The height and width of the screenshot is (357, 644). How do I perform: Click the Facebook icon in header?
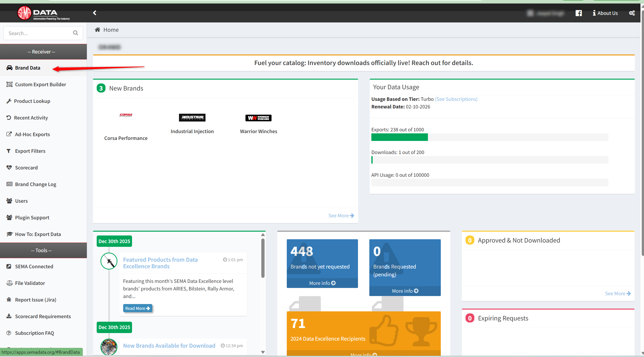pyautogui.click(x=578, y=13)
